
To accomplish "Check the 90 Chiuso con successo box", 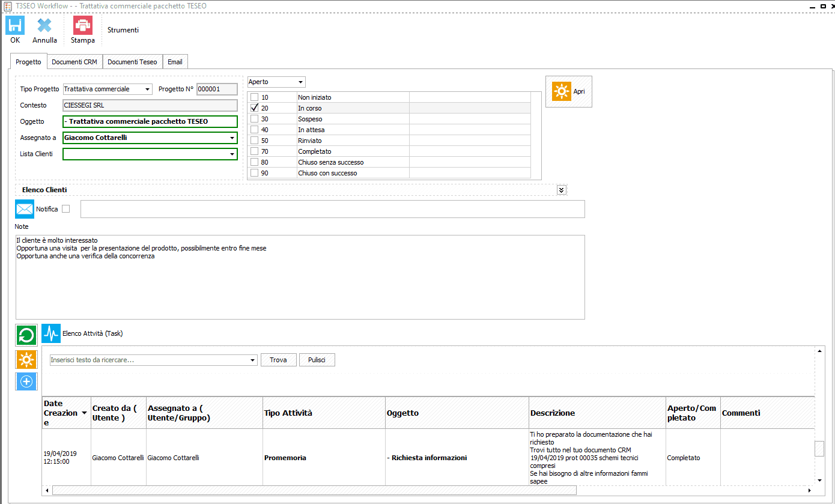I will click(255, 173).
